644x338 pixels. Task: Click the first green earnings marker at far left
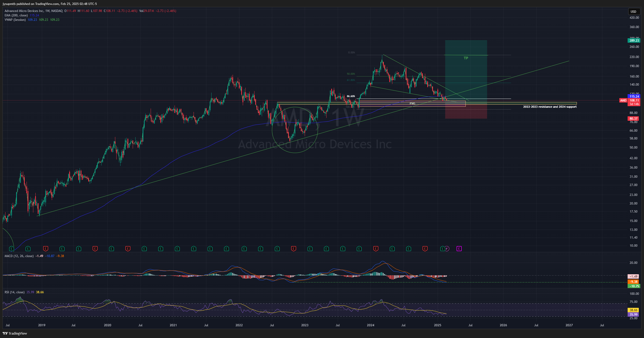point(11,249)
